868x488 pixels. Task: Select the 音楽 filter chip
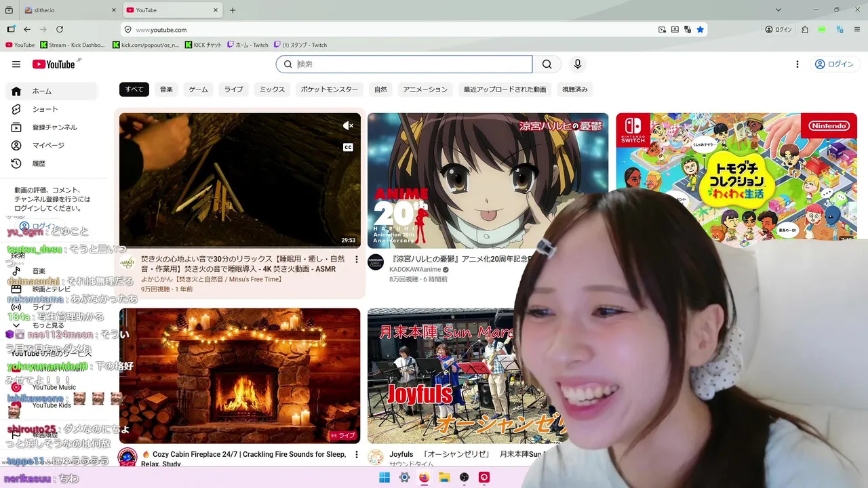coord(166,89)
